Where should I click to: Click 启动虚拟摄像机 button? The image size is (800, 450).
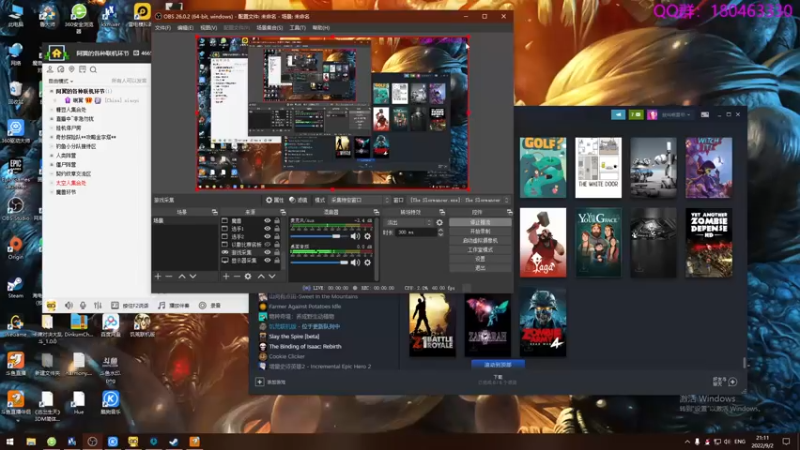[480, 241]
